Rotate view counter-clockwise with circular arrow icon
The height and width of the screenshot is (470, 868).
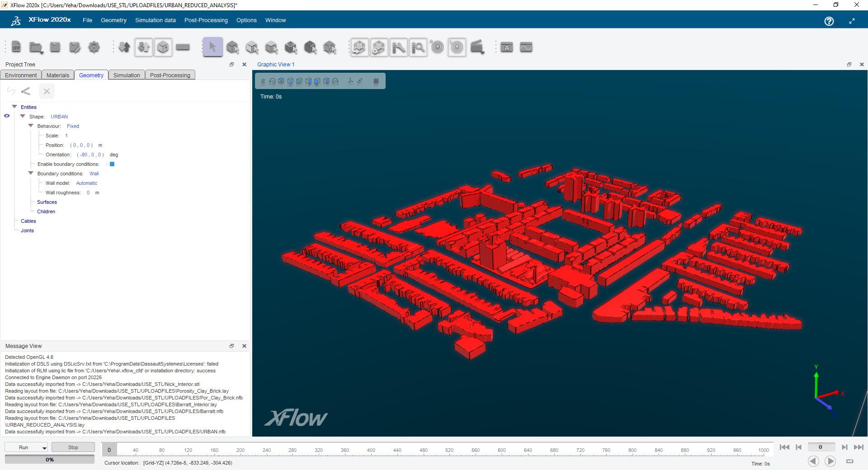coord(272,81)
